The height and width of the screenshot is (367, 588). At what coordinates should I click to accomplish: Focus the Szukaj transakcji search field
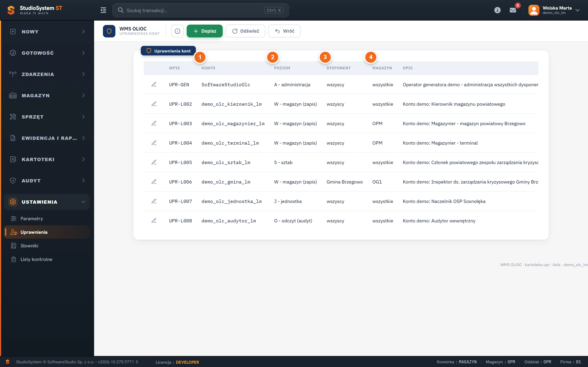(x=200, y=10)
